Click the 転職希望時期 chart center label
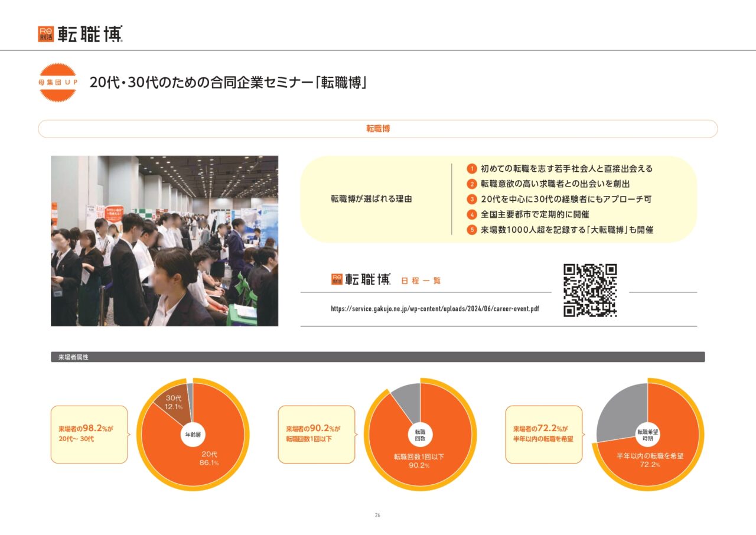The width and height of the screenshot is (756, 535). click(x=648, y=435)
